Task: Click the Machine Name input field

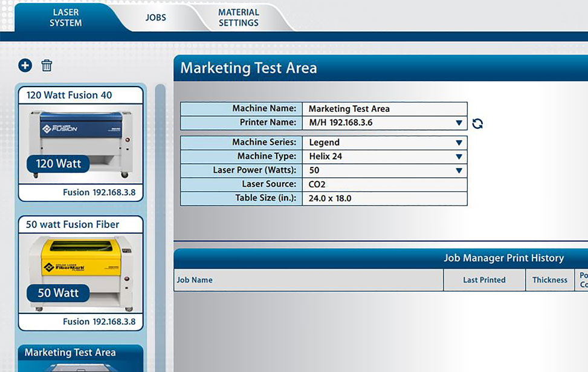Action: click(384, 109)
